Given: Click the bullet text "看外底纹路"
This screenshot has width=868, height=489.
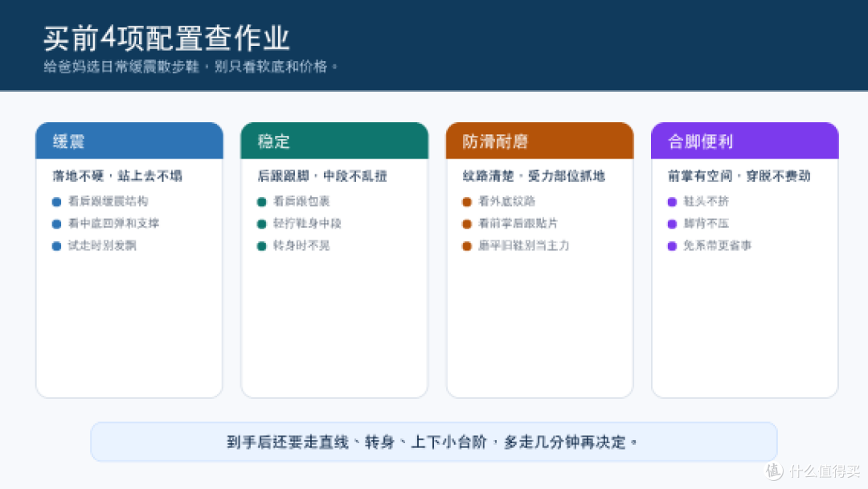Looking at the screenshot, I should [x=506, y=201].
